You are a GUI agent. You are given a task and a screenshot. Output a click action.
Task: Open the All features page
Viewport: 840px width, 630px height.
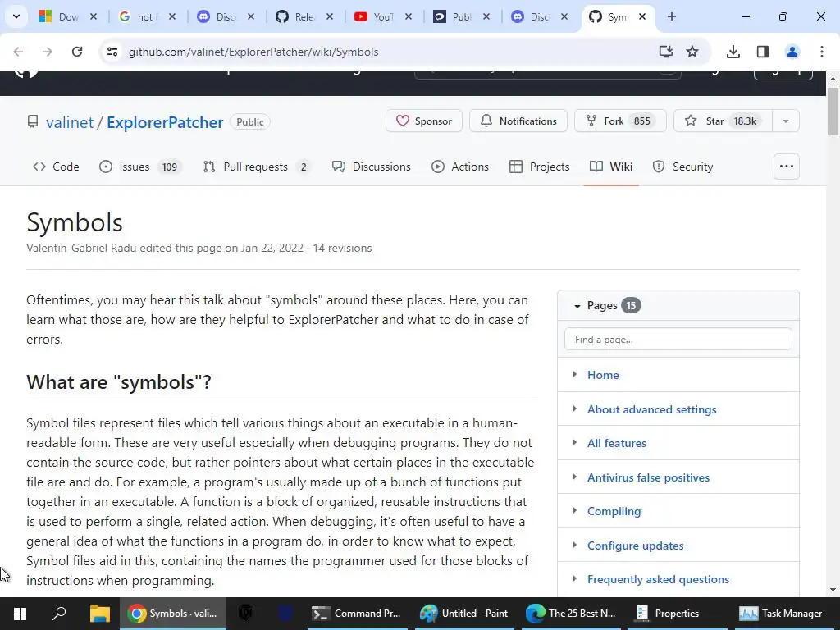tap(617, 443)
